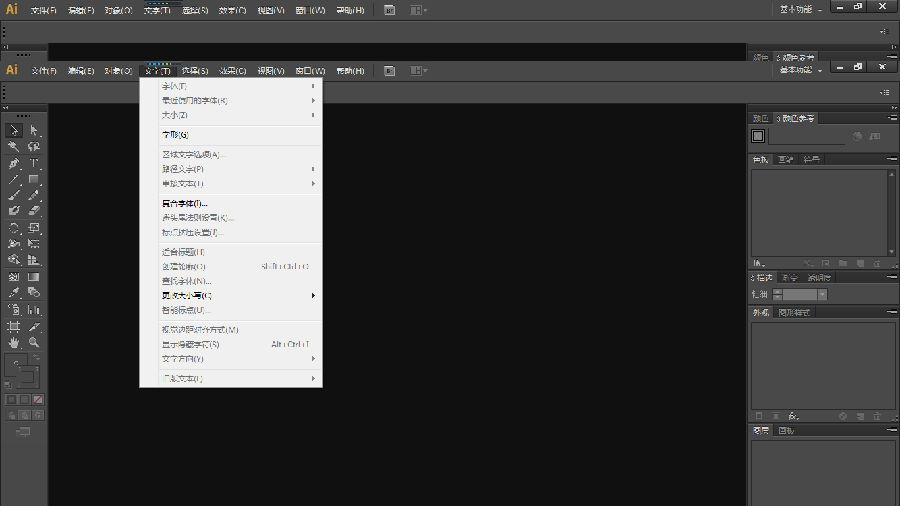The width and height of the screenshot is (900, 506).
Task: Pick the Rotate tool
Action: 14,228
